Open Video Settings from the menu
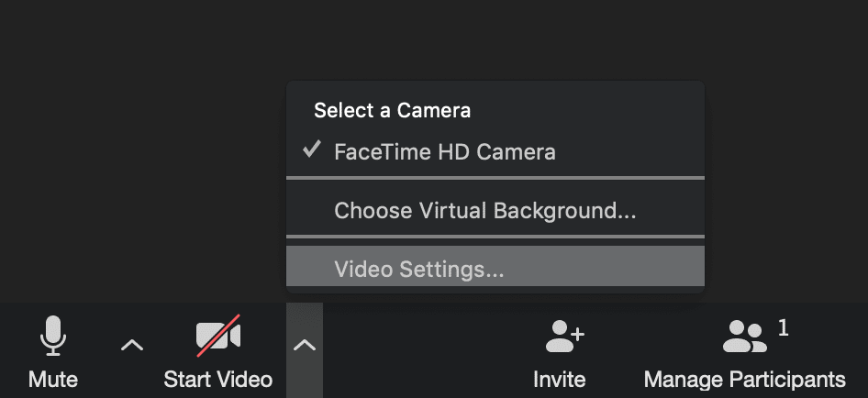Screen dimensions: 868x398 pyautogui.click(x=418, y=270)
